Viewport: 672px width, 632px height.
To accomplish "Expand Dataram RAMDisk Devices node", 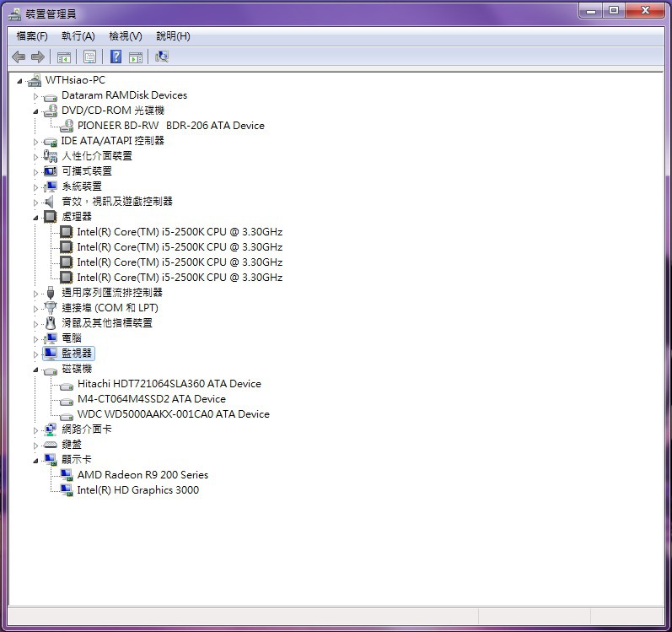I will point(36,96).
